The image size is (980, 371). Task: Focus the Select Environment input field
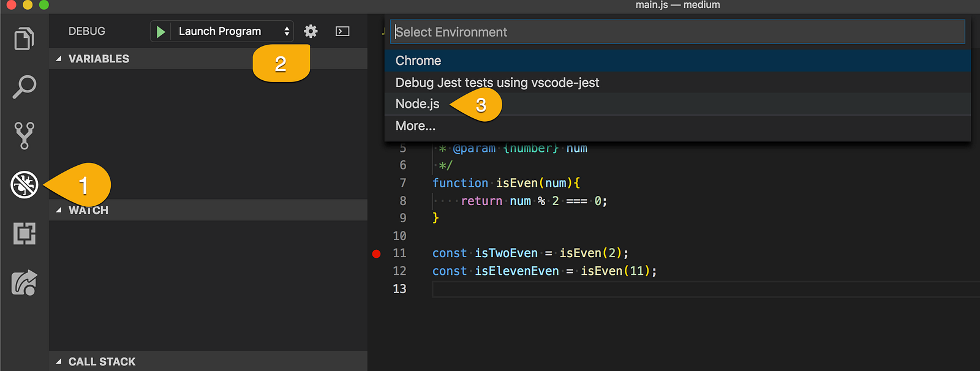677,32
